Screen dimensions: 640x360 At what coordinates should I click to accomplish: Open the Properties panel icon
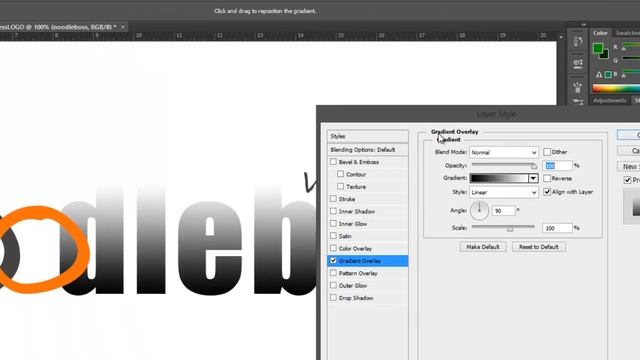tap(578, 63)
